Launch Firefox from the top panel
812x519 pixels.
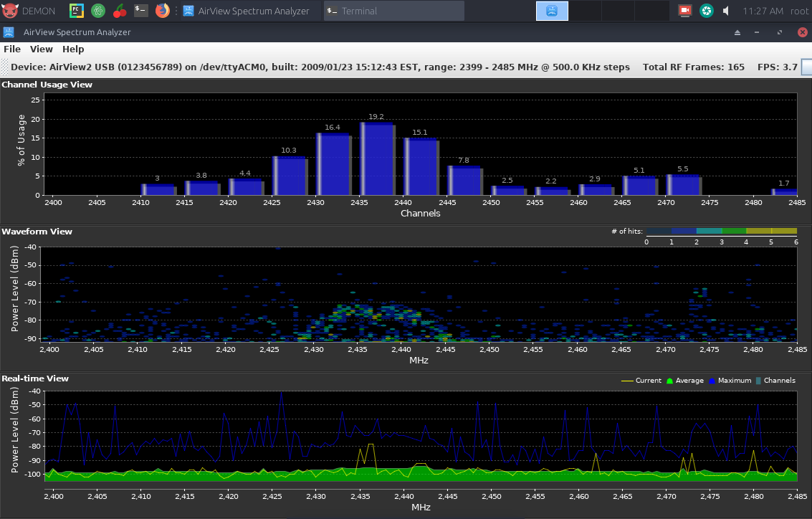tap(162, 10)
